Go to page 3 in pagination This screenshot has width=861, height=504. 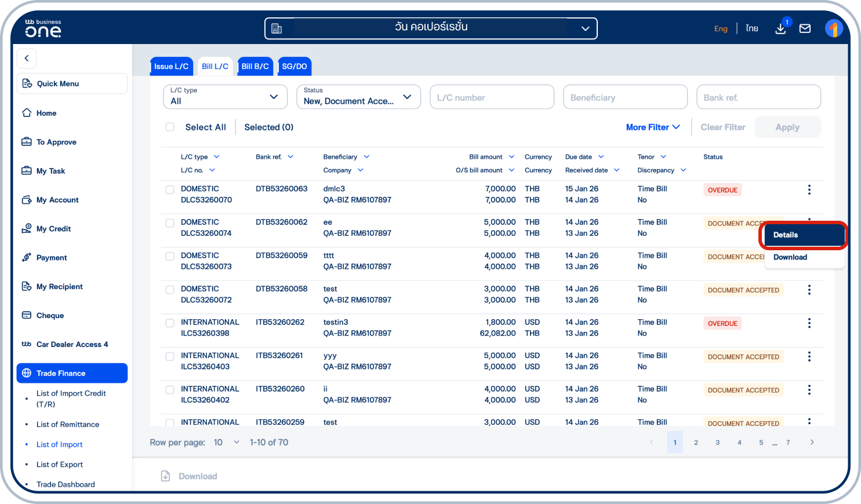point(717,442)
